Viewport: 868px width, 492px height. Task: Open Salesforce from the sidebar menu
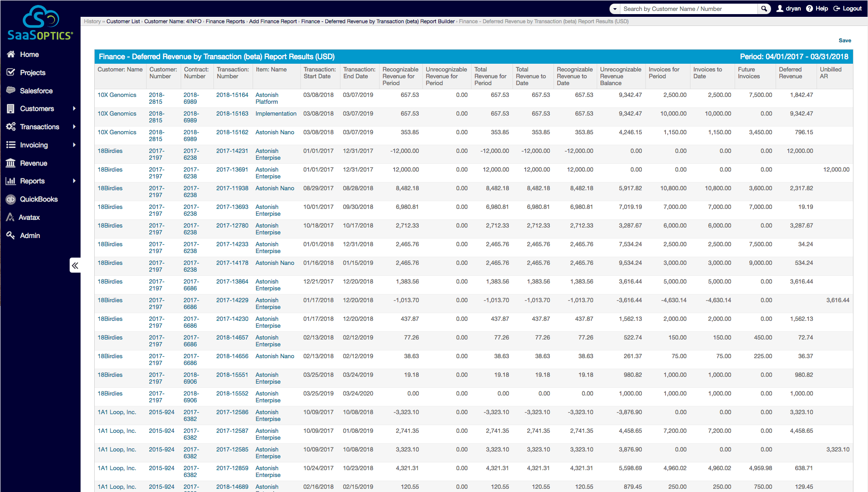[x=36, y=91]
